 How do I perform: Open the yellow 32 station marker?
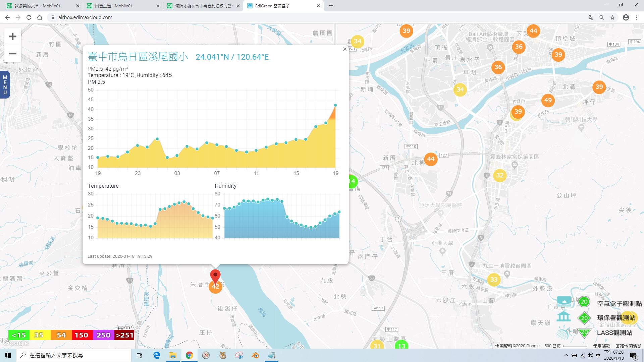(500, 175)
